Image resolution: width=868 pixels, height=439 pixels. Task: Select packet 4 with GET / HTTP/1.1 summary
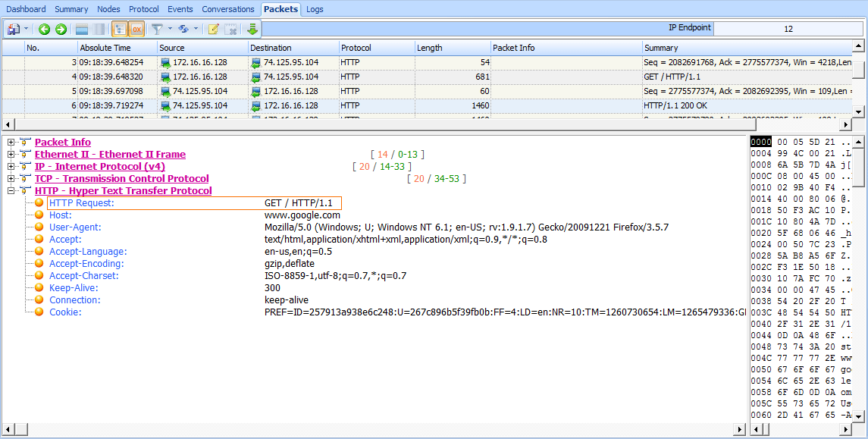coord(427,77)
